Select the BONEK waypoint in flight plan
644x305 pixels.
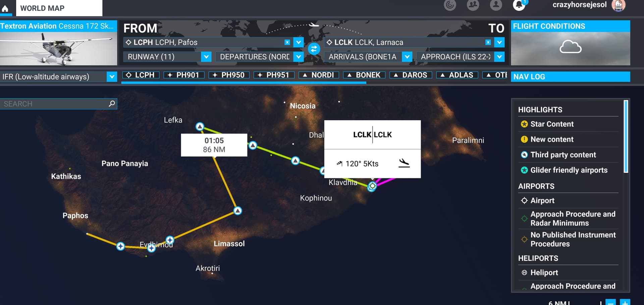click(364, 75)
